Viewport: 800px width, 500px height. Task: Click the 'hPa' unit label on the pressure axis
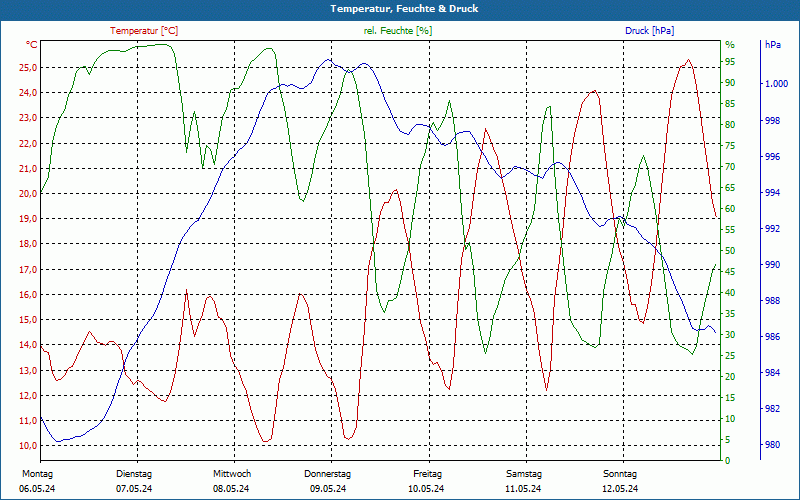[772, 45]
